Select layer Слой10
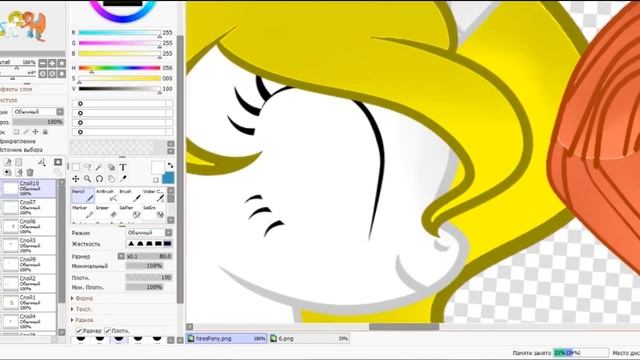Image resolution: width=640 pixels, height=360 pixels. 29,189
